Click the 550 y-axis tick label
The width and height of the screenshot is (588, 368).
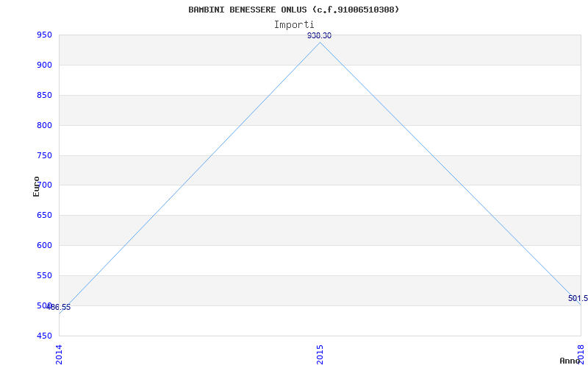point(43,275)
